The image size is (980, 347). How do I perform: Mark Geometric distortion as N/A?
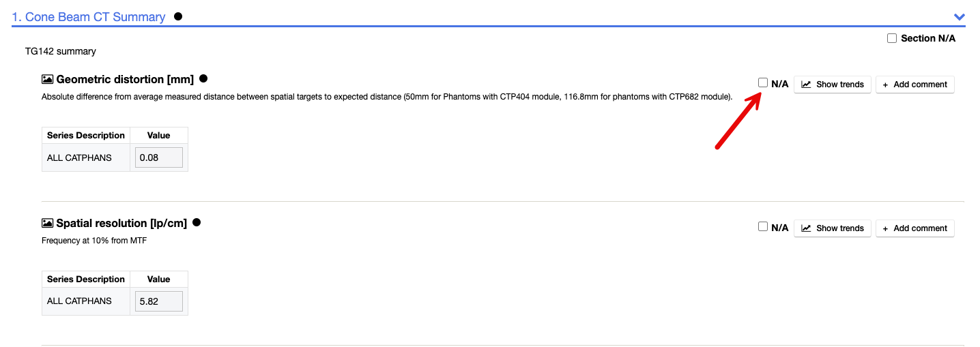coord(763,82)
